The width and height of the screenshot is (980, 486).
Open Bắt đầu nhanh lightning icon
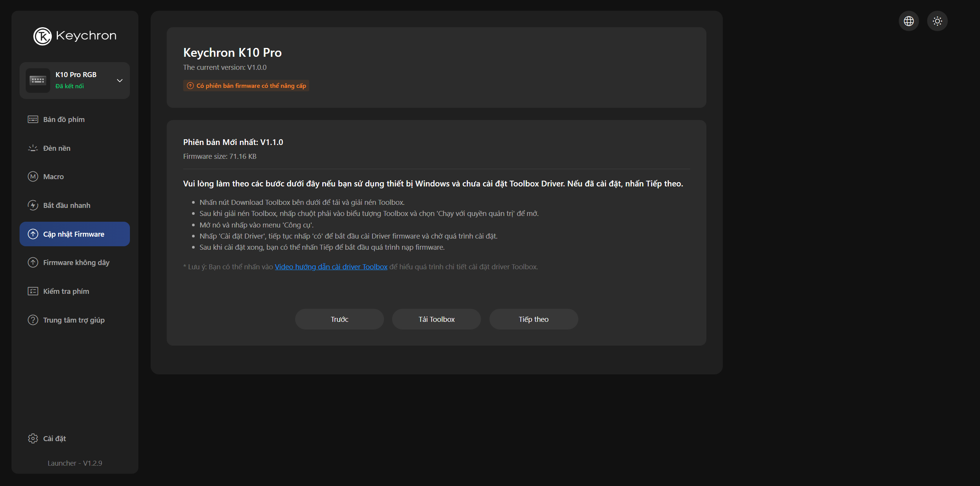point(33,205)
